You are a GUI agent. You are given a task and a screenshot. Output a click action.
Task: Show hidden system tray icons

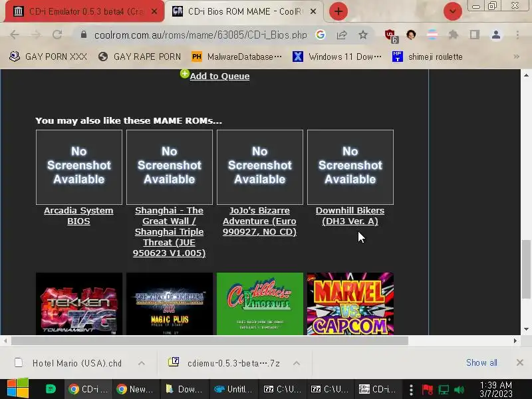pos(411,390)
